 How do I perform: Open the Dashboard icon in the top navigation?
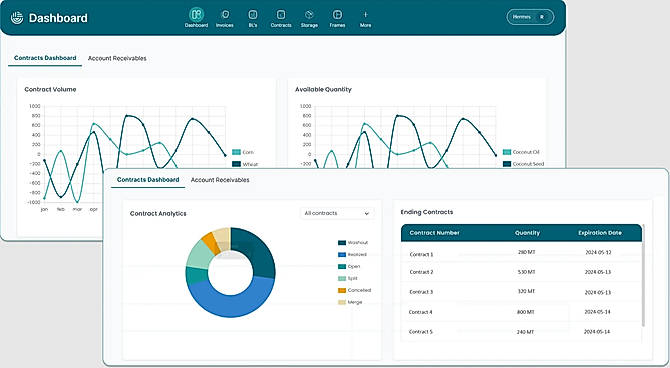pyautogui.click(x=196, y=15)
